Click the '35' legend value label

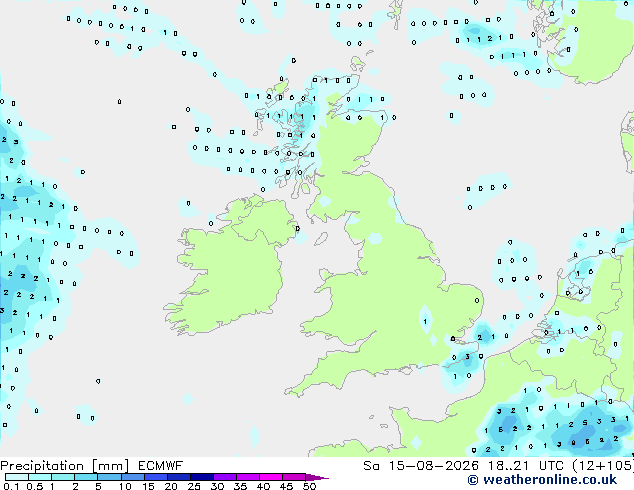(240, 486)
